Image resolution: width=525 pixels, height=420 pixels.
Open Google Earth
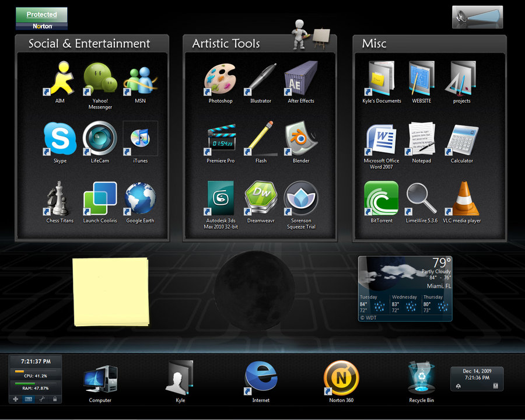pos(139,198)
